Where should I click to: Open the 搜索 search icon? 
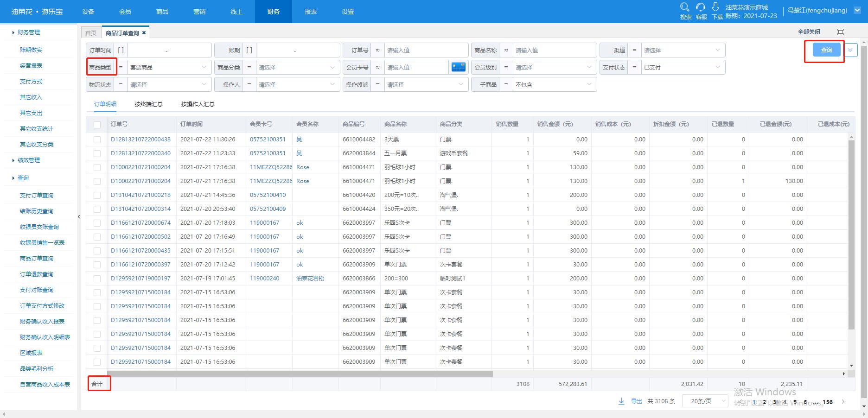[684, 7]
